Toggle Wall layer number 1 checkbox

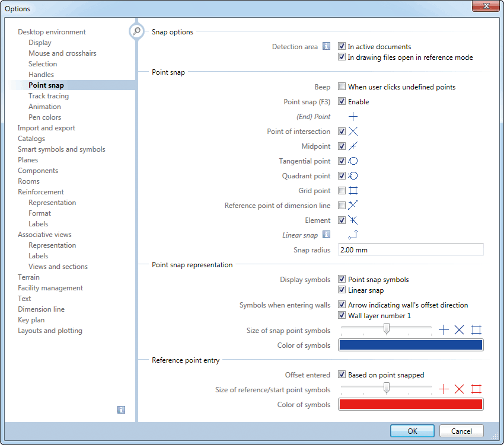(342, 315)
